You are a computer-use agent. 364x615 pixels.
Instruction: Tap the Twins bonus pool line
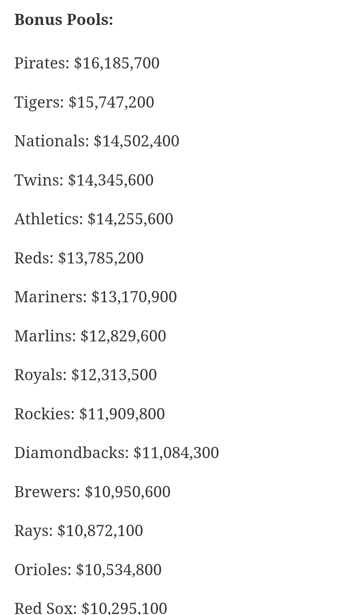point(84,180)
